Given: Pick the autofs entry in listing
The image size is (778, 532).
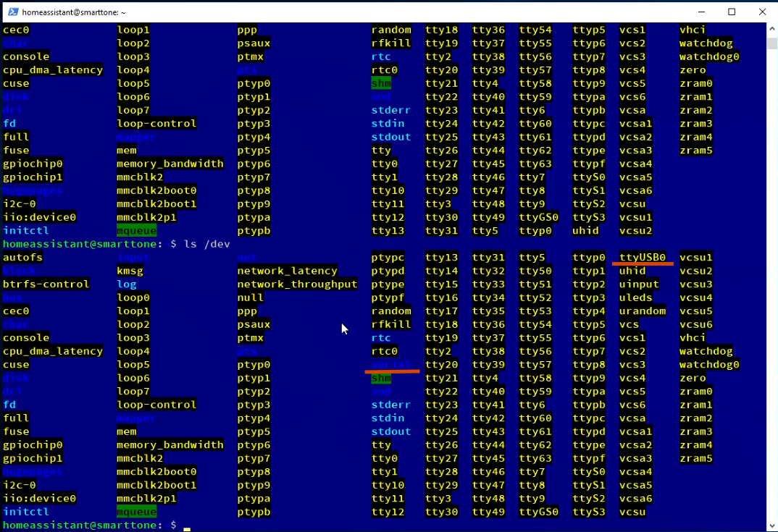Looking at the screenshot, I should click(22, 258).
